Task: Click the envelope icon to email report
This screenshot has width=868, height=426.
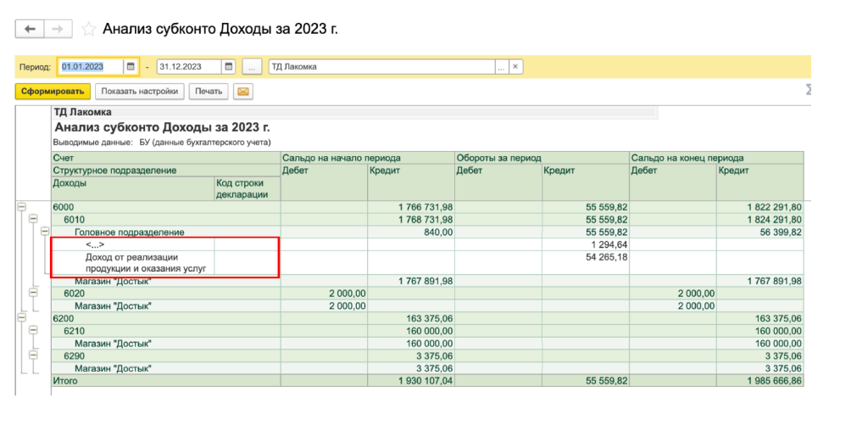Action: (x=243, y=92)
